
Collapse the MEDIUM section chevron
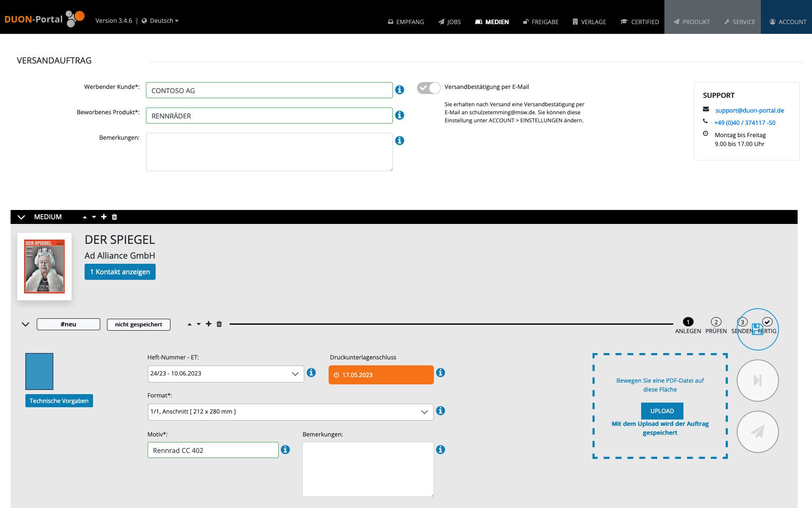pos(21,217)
